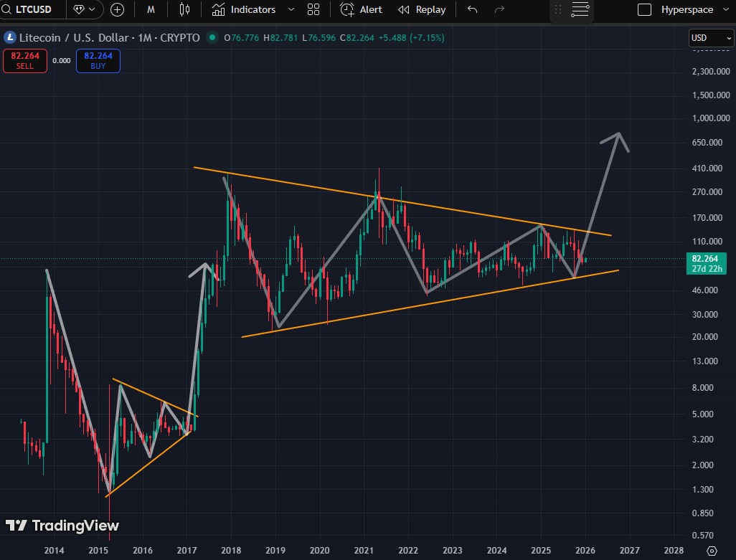Click the 2021 label on time axis
Viewport: 736px width, 560px height.
pyautogui.click(x=364, y=550)
